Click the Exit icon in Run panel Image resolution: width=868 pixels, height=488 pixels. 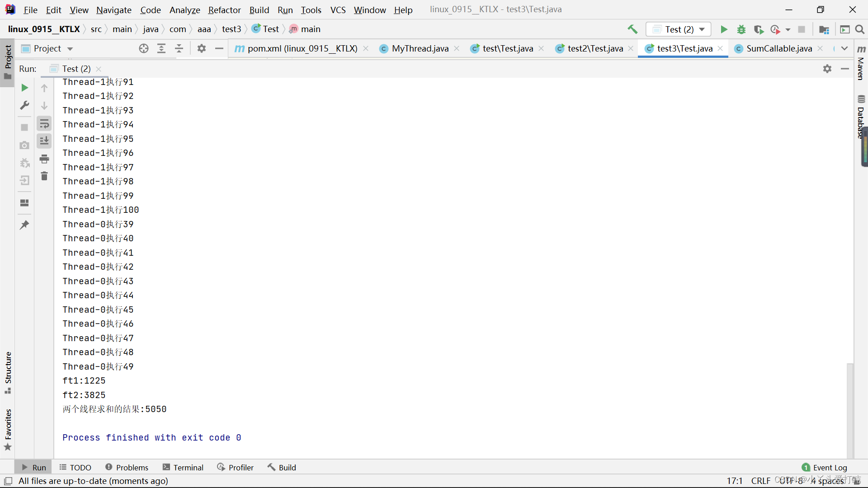tap(24, 181)
